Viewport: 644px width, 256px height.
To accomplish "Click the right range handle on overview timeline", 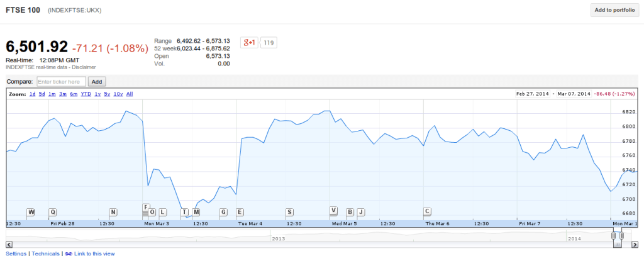I will [x=622, y=236].
